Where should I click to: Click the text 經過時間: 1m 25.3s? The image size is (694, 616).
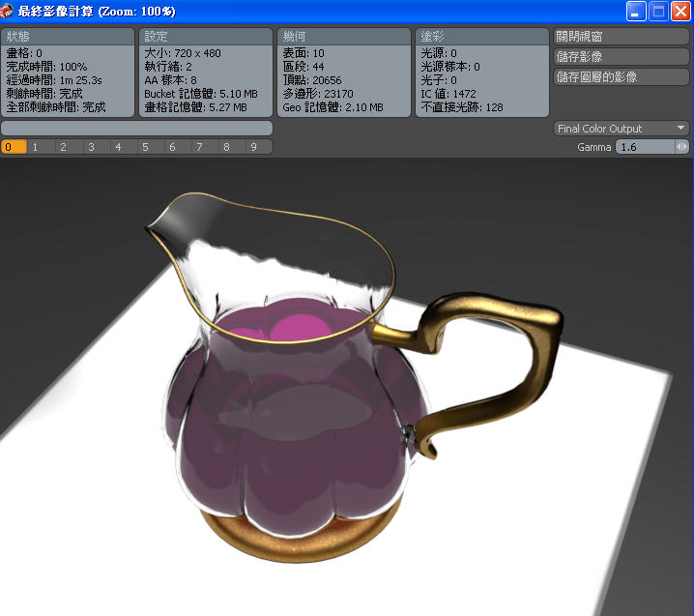tap(54, 80)
